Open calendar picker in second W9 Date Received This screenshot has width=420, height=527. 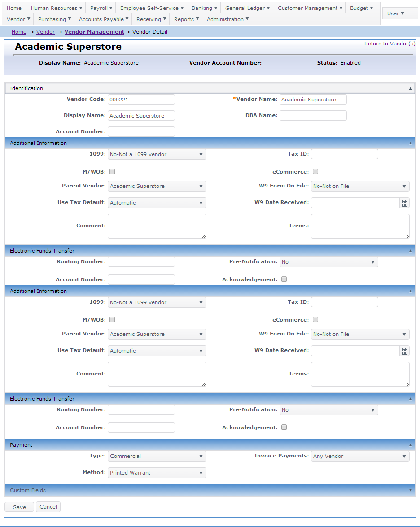(x=404, y=351)
